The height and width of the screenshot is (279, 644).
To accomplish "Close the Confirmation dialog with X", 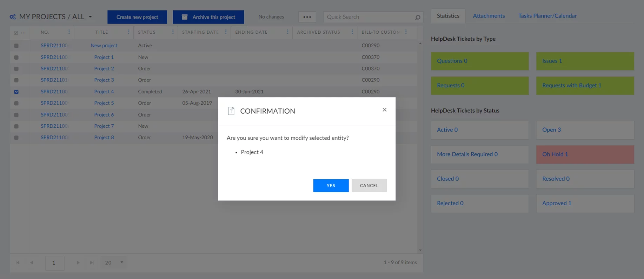I will tap(384, 110).
